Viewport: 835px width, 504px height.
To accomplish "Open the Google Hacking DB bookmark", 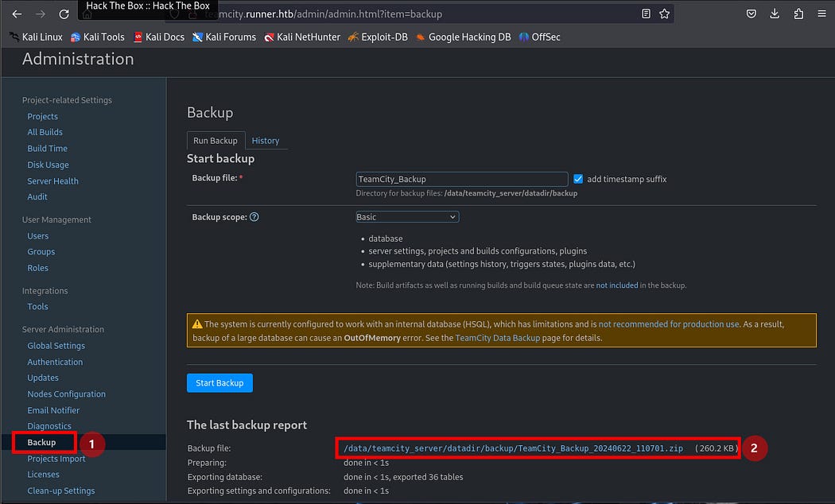I will click(464, 37).
